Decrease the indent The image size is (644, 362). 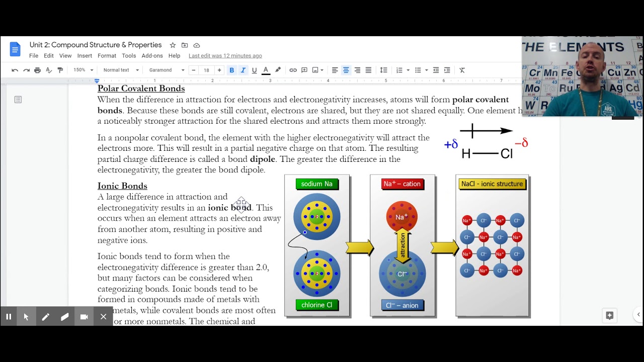click(436, 70)
